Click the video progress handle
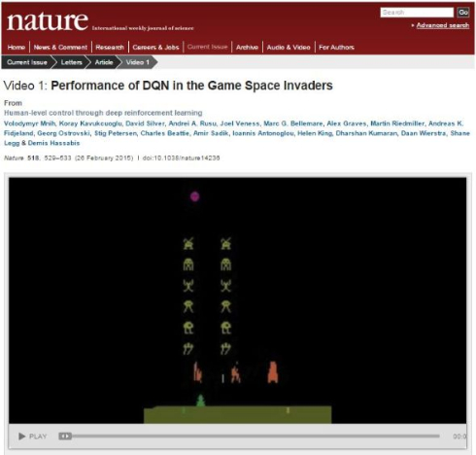Viewport: 476px width, 455px height. pyautogui.click(x=65, y=437)
